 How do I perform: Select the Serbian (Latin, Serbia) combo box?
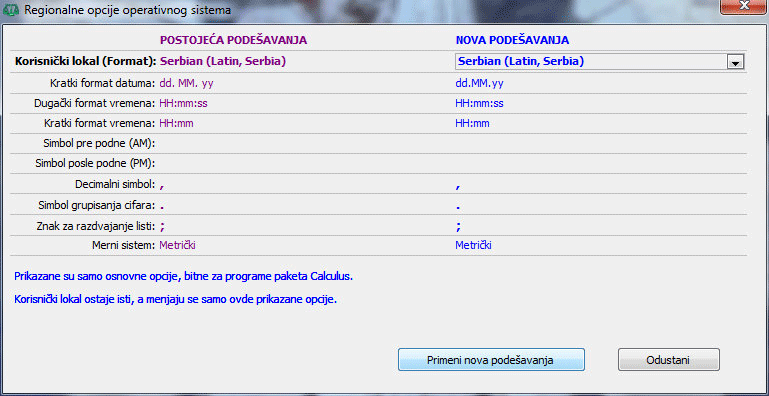pyautogui.click(x=600, y=62)
